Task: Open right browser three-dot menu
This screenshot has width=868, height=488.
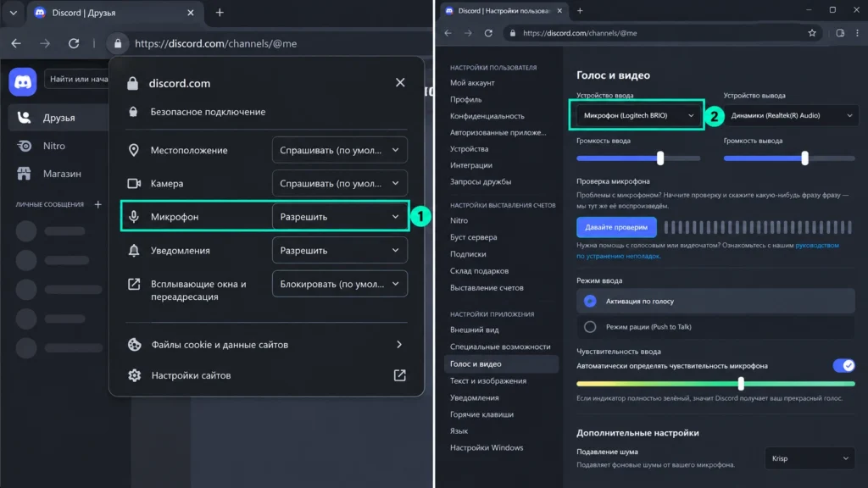Action: tap(858, 33)
